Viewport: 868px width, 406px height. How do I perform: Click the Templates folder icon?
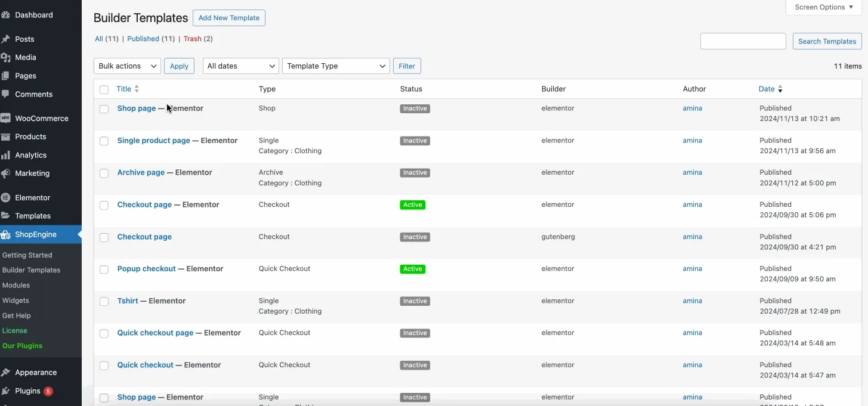click(5, 216)
